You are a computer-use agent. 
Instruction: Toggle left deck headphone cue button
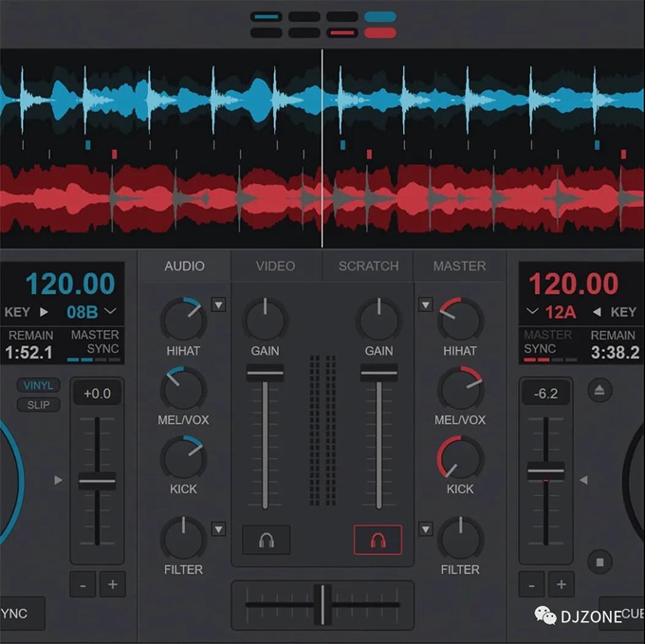tap(267, 540)
